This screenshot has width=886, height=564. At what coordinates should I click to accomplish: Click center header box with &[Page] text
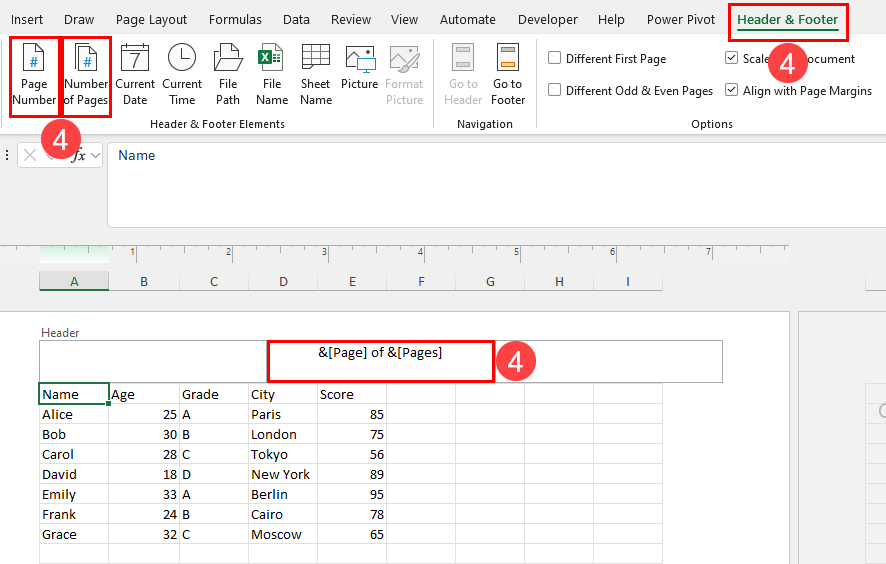click(380, 361)
